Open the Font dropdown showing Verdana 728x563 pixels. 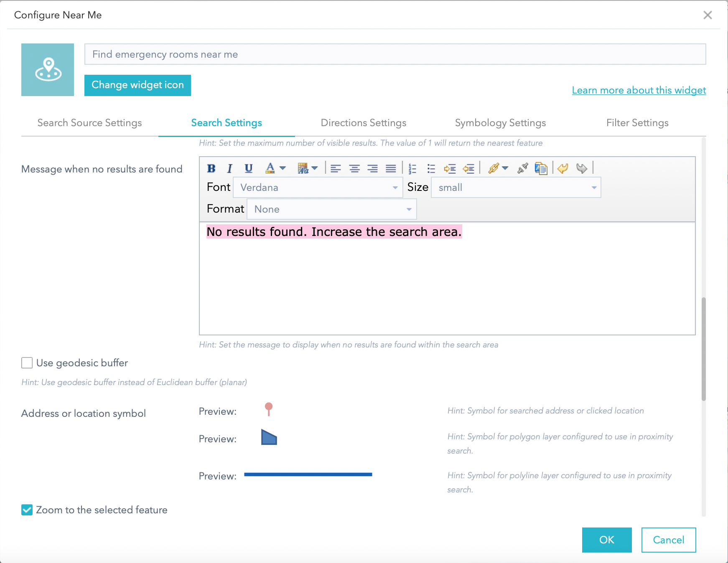point(318,188)
